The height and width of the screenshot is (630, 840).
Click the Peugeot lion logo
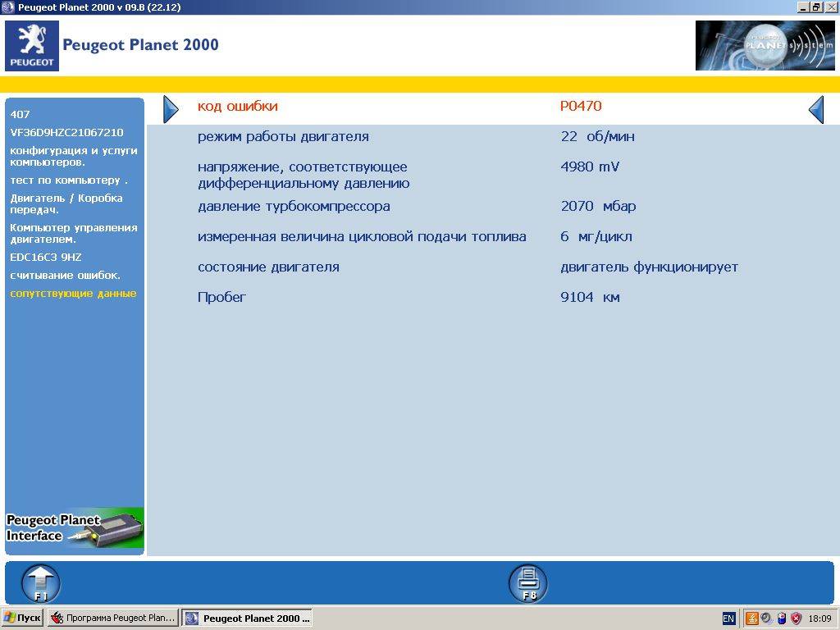coord(32,45)
